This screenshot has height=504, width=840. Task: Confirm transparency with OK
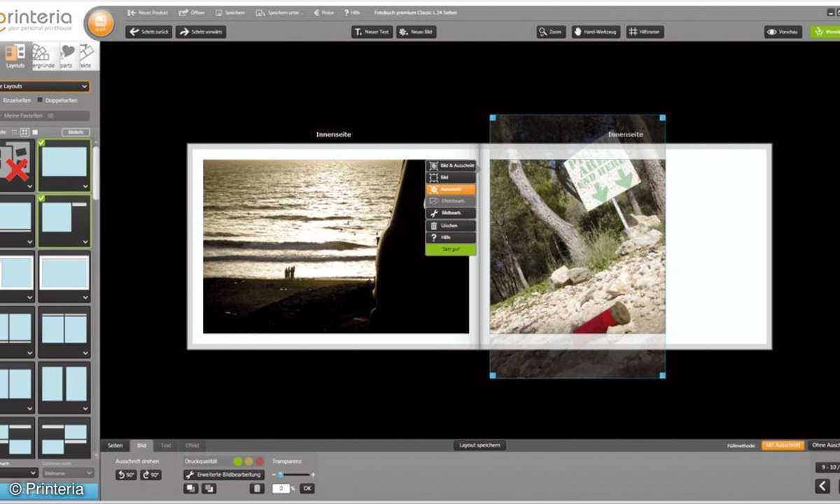click(307, 489)
